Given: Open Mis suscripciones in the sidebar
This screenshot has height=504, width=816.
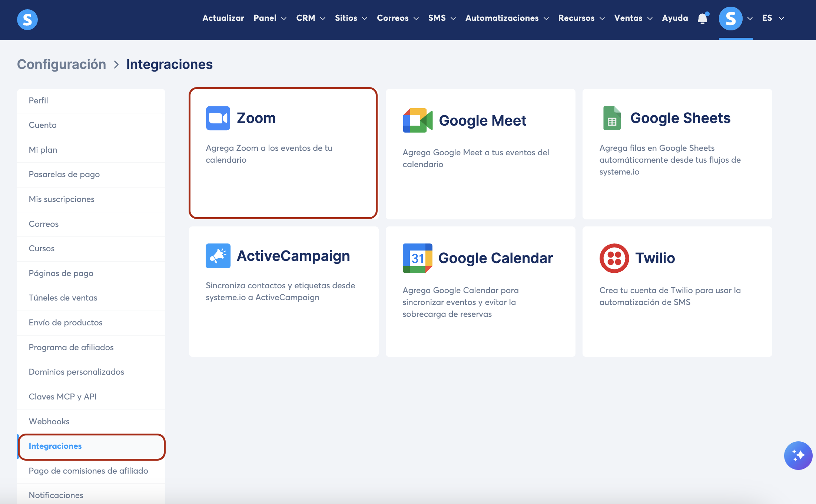Looking at the screenshot, I should pos(91,199).
